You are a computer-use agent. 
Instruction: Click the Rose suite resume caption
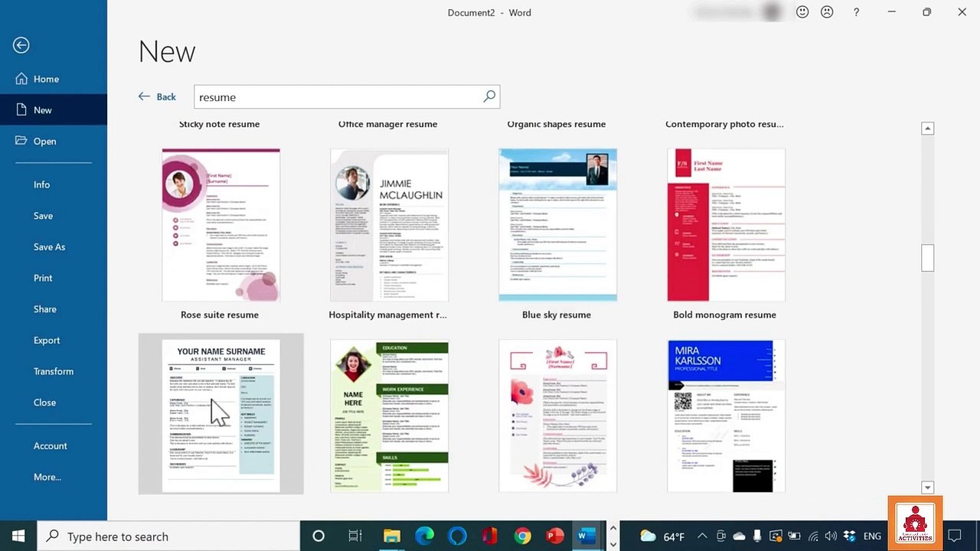(x=220, y=315)
